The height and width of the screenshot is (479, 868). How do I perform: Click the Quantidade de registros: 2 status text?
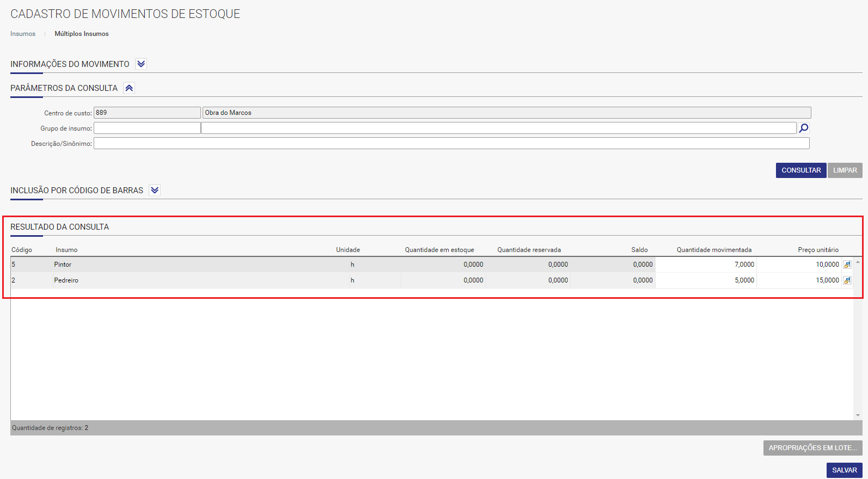coord(50,428)
